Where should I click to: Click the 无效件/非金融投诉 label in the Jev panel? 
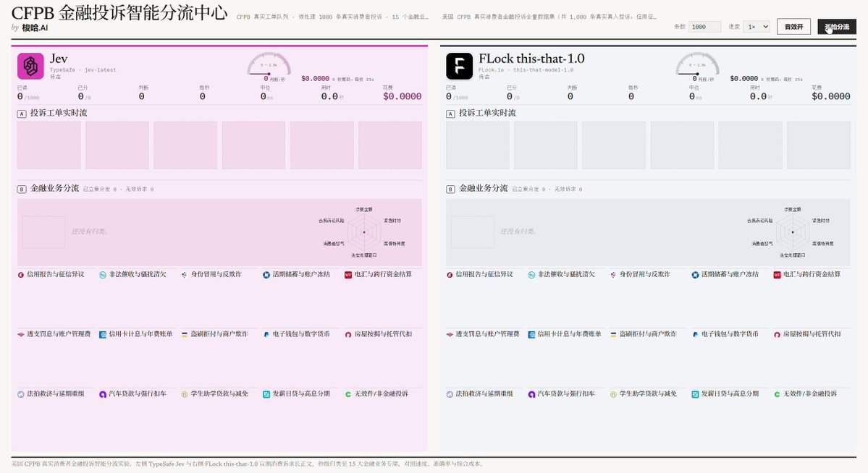point(382,394)
